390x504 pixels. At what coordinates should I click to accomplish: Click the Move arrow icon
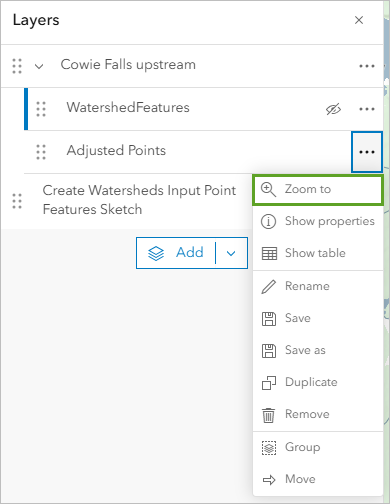click(x=269, y=480)
